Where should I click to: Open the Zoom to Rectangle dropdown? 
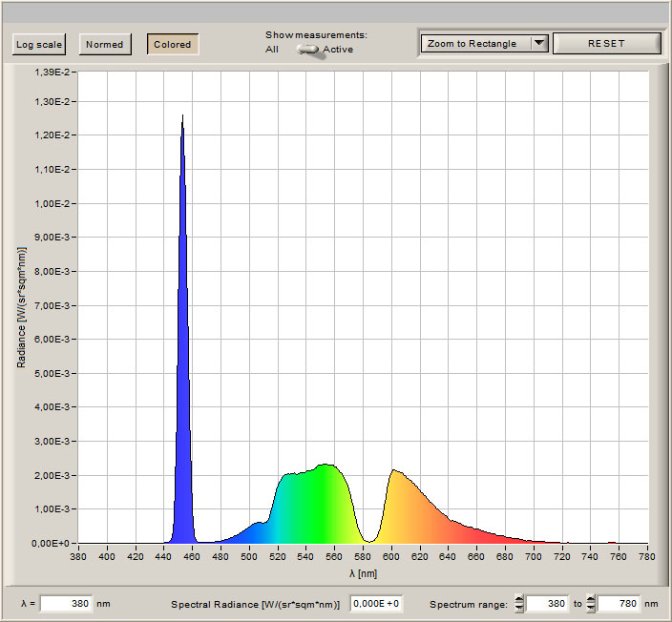tap(474, 43)
